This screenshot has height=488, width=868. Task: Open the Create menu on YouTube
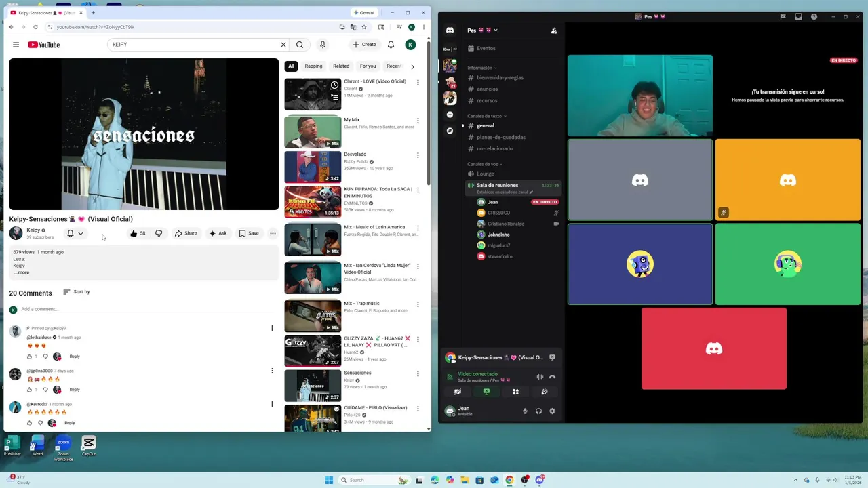[364, 45]
